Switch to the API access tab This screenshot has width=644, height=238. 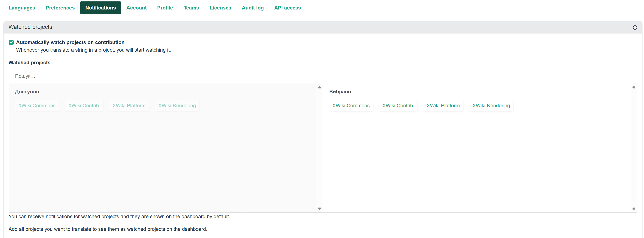click(287, 8)
